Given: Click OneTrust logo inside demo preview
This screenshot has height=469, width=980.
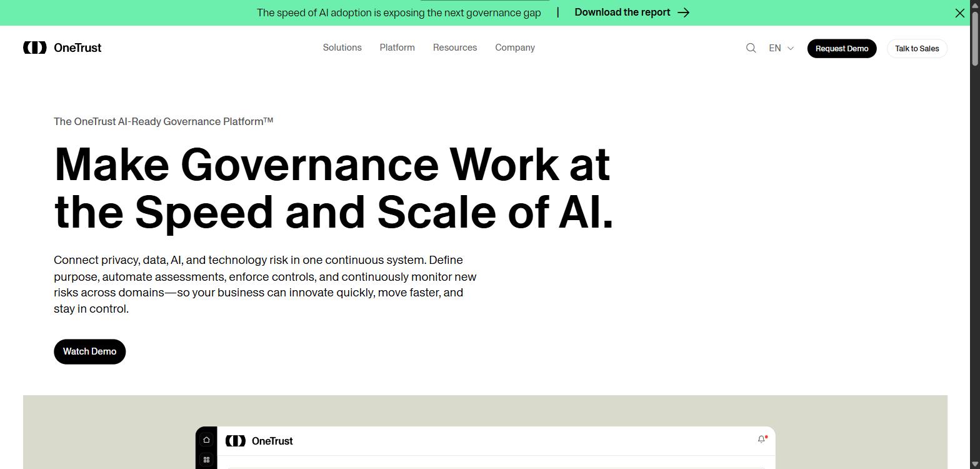Looking at the screenshot, I should (259, 441).
